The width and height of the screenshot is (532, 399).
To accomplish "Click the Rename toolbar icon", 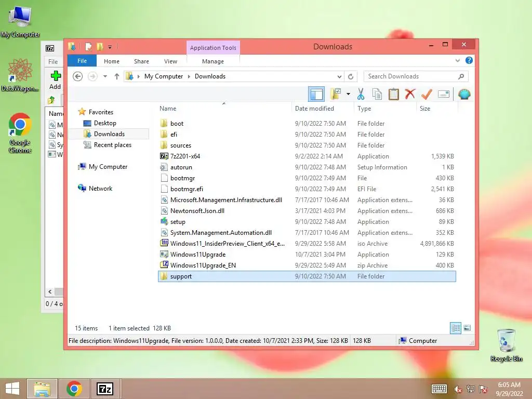I will coord(444,94).
